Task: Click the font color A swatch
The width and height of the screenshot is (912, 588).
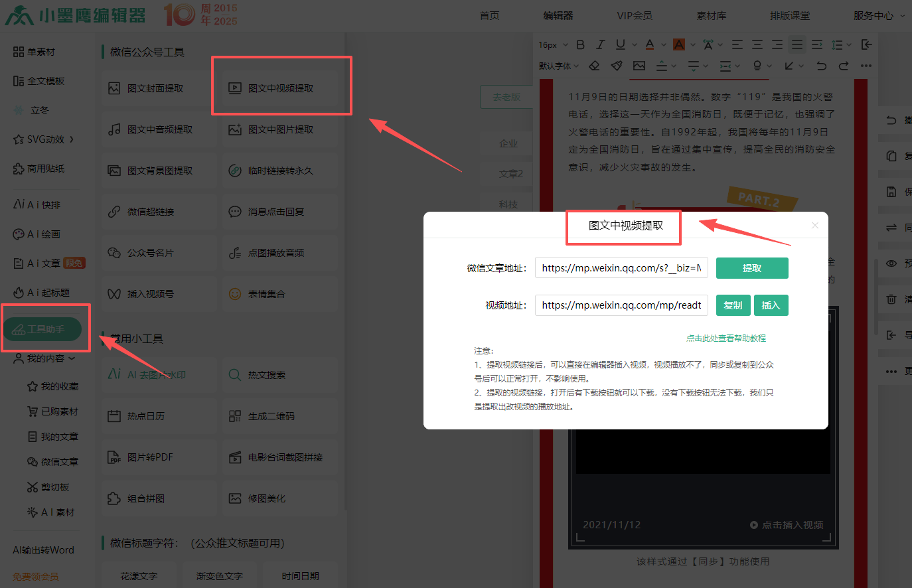Action: pyautogui.click(x=649, y=44)
